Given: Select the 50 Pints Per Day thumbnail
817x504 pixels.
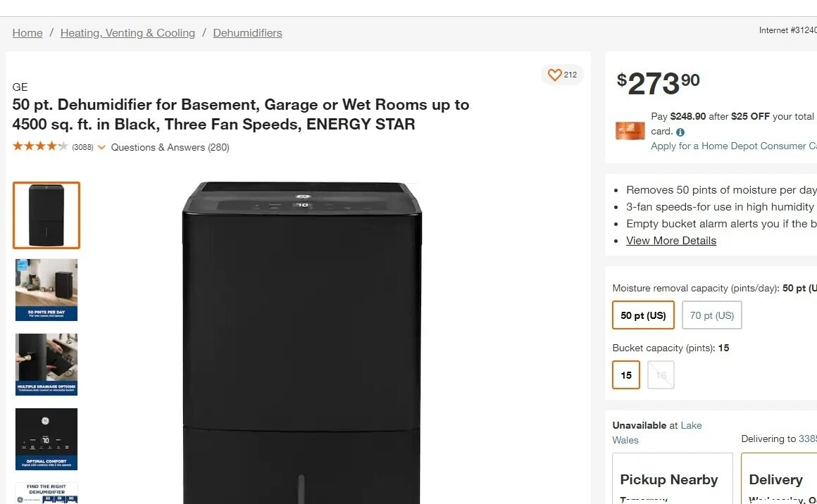Looking at the screenshot, I should [46, 289].
